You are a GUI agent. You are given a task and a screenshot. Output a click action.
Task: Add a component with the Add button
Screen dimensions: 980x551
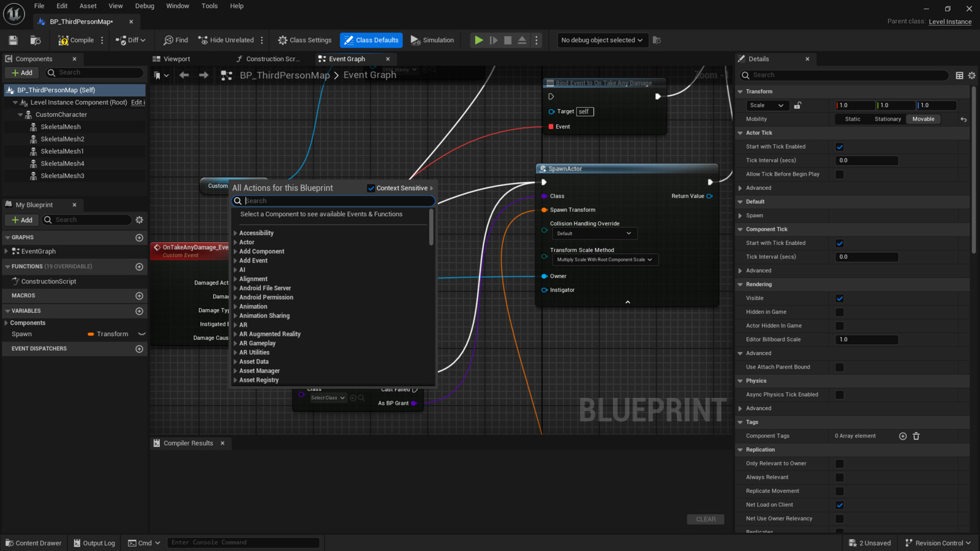pyautogui.click(x=22, y=73)
